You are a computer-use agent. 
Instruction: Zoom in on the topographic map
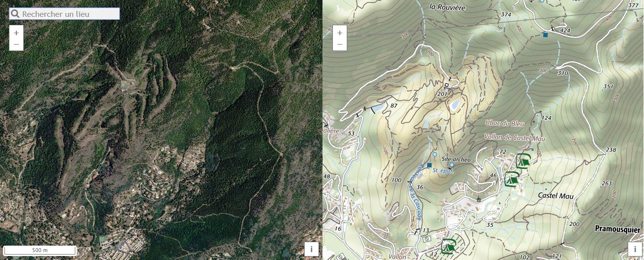pyautogui.click(x=340, y=33)
